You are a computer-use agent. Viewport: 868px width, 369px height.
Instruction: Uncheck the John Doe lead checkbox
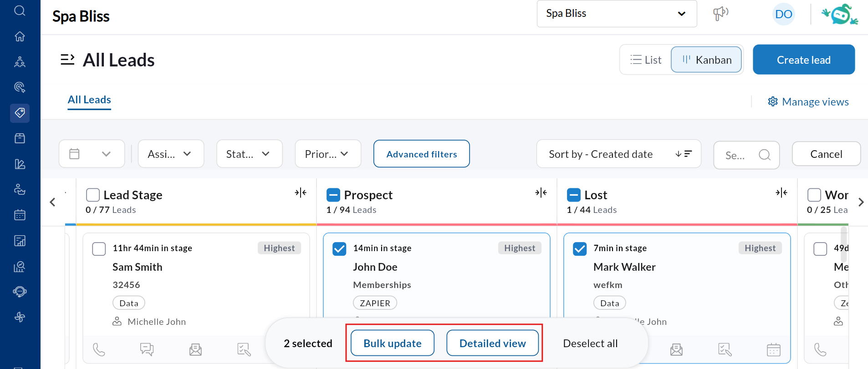[339, 249]
